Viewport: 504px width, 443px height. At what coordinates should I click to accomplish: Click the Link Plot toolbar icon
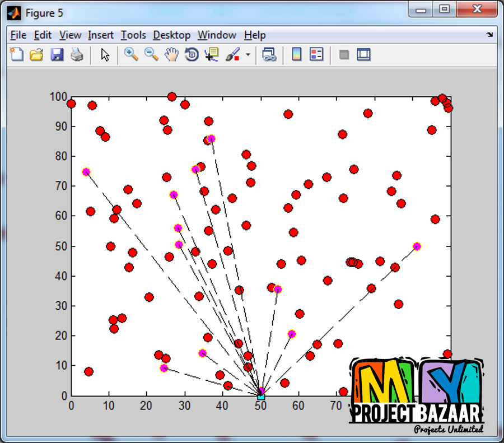pos(269,54)
